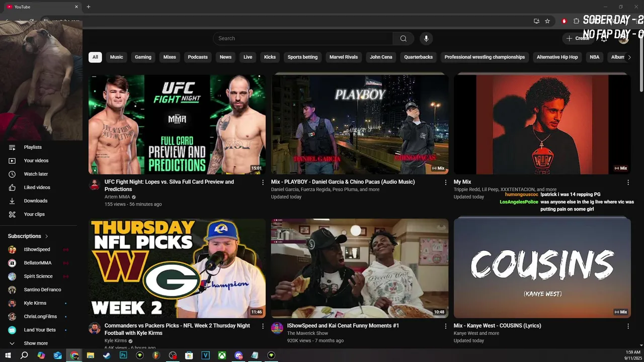Viewport: 644px width, 362px height.
Task: Go to Santino DeFranco subscription channel
Action: 42,290
